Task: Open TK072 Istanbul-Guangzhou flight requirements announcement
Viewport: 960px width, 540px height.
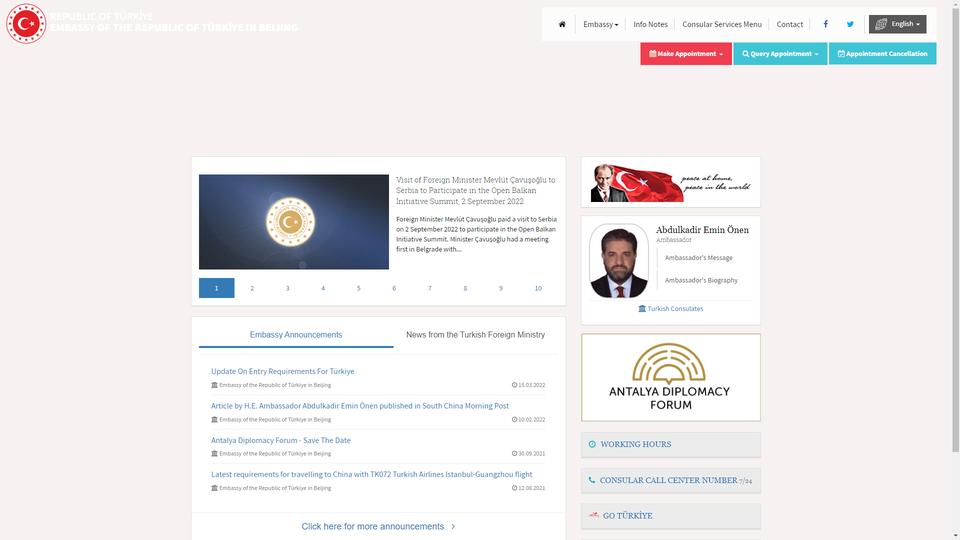Action: 372,474
